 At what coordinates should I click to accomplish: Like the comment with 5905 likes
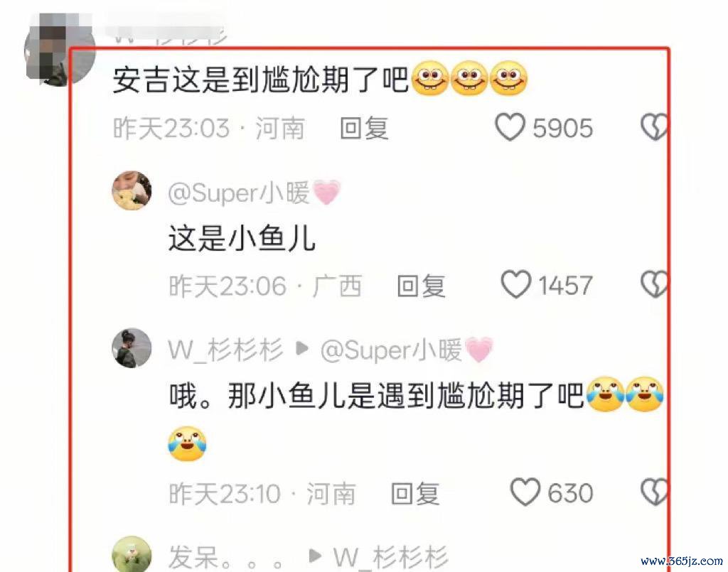(510, 126)
